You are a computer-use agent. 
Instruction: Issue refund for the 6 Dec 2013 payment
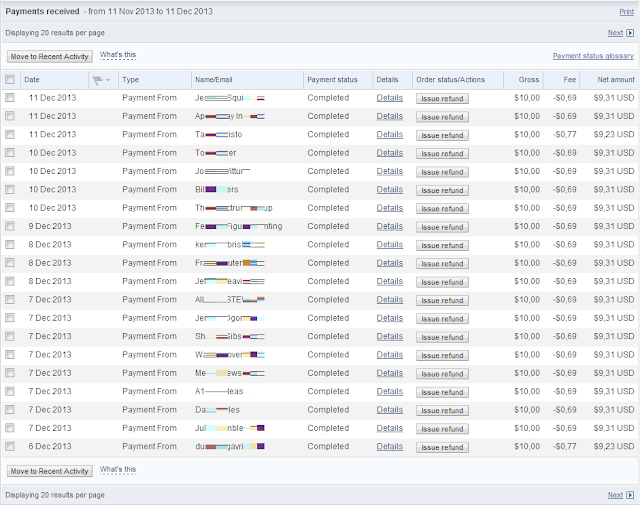point(442,447)
